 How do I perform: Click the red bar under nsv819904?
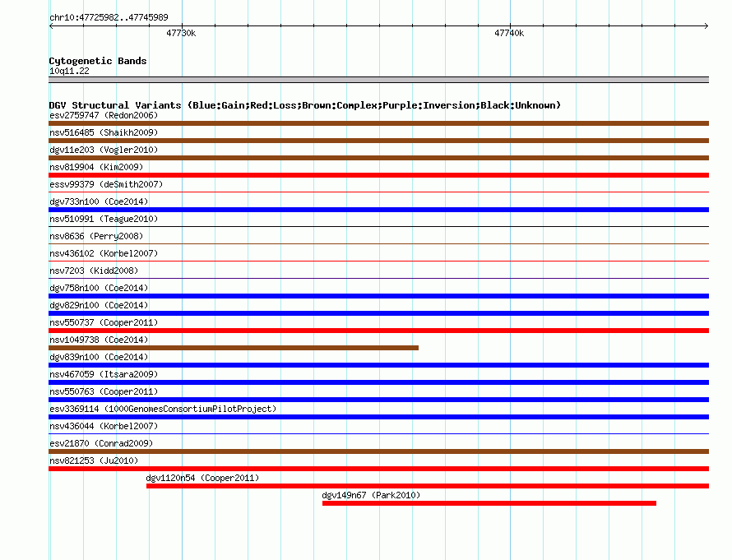pyautogui.click(x=378, y=175)
